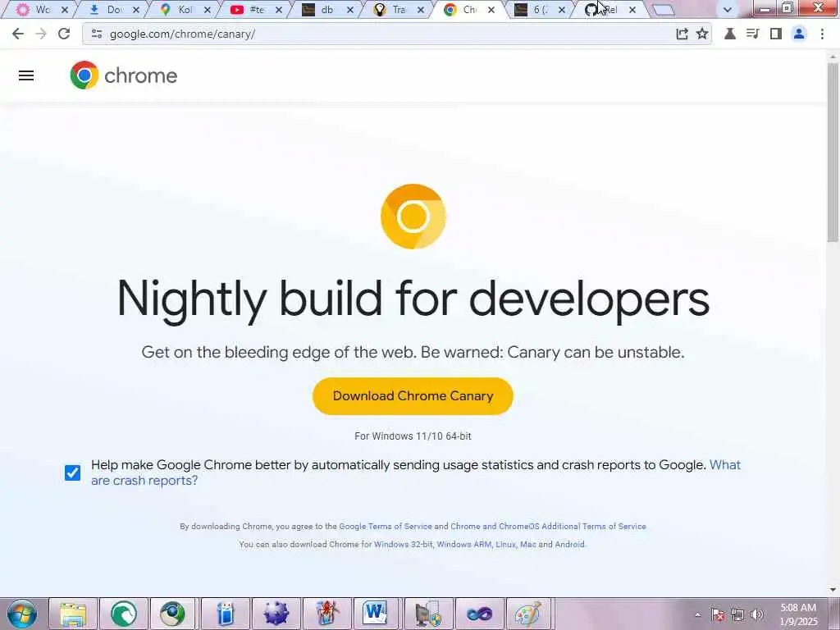Open the Paint palette taskbar icon

(x=529, y=614)
